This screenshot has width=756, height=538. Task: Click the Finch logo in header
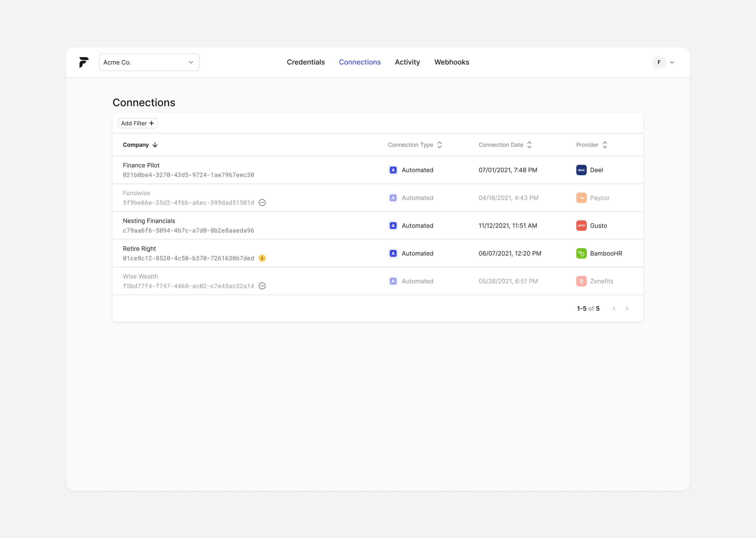click(x=84, y=62)
